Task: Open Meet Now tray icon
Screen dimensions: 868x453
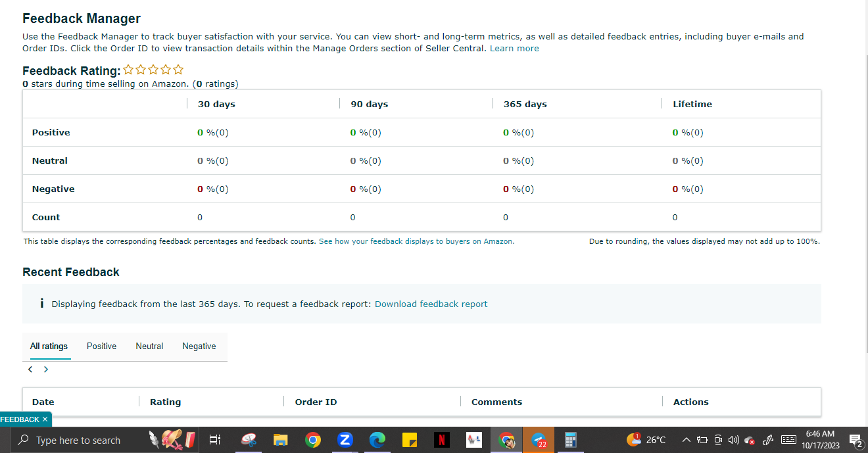Action: pos(718,440)
